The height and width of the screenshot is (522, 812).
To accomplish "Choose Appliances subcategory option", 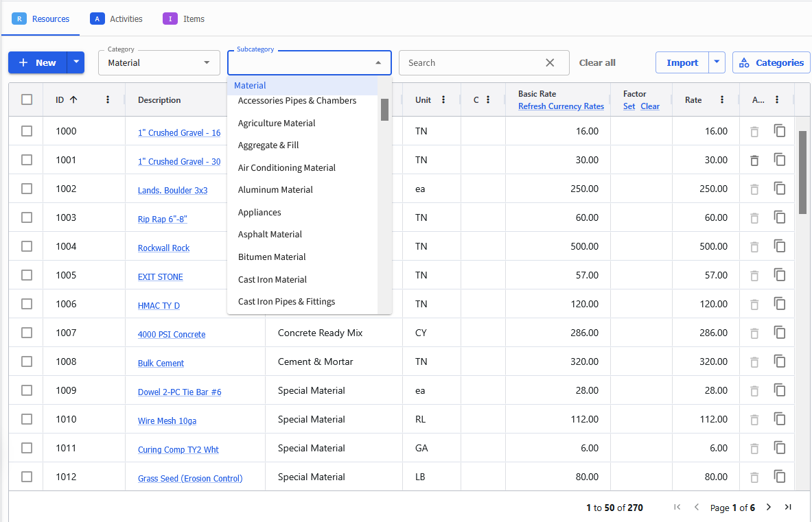I will (303, 212).
